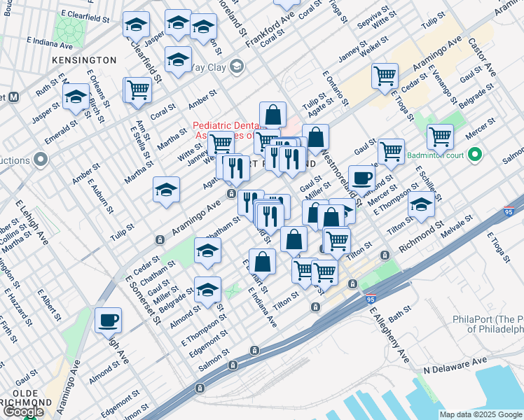This screenshot has width=524, height=420.
Task: Click the Map data ©2025 Google attribution
Action: pyautogui.click(x=481, y=414)
